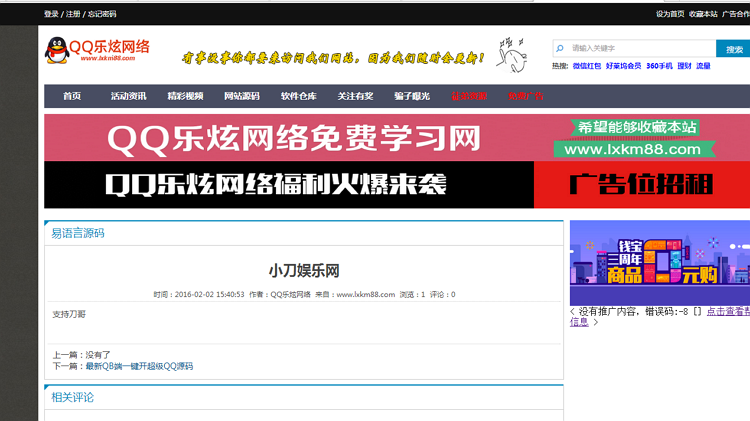Click the search magnifier icon
This screenshot has width=750, height=421.
560,48
